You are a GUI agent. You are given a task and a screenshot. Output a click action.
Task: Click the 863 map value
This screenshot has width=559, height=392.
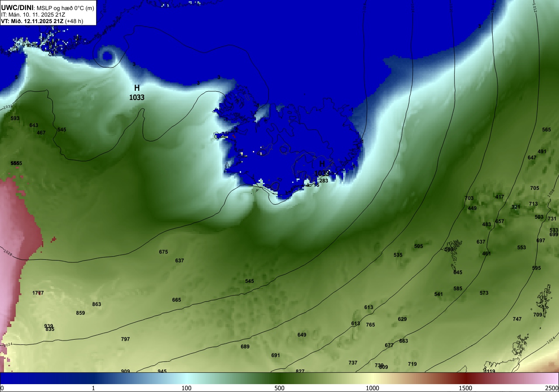(x=97, y=304)
